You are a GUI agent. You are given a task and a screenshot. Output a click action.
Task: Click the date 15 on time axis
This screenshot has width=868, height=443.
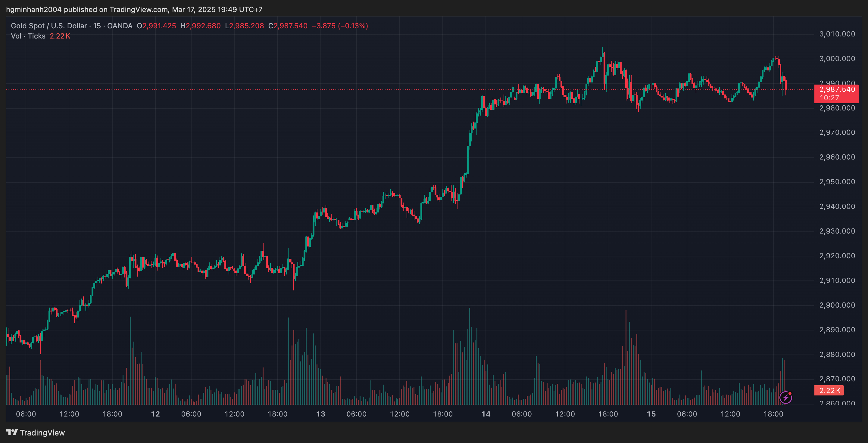[651, 414]
